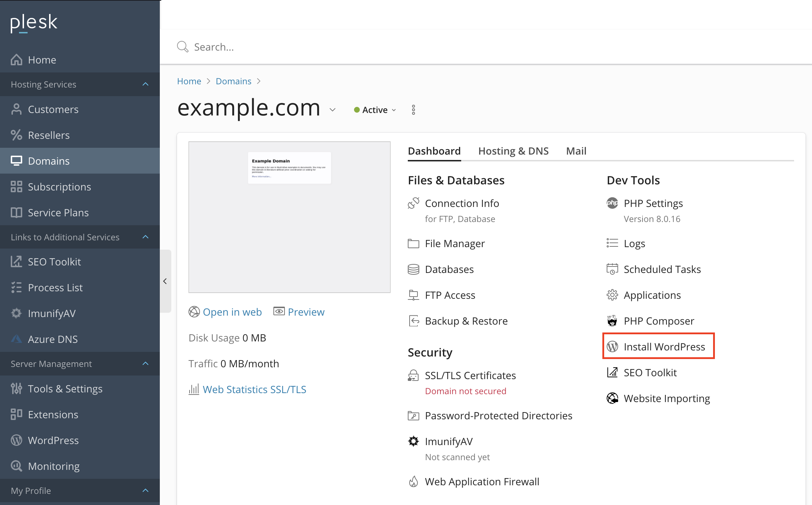Open PHP Composer icon
Screen dimensions: 812x505
pos(612,321)
